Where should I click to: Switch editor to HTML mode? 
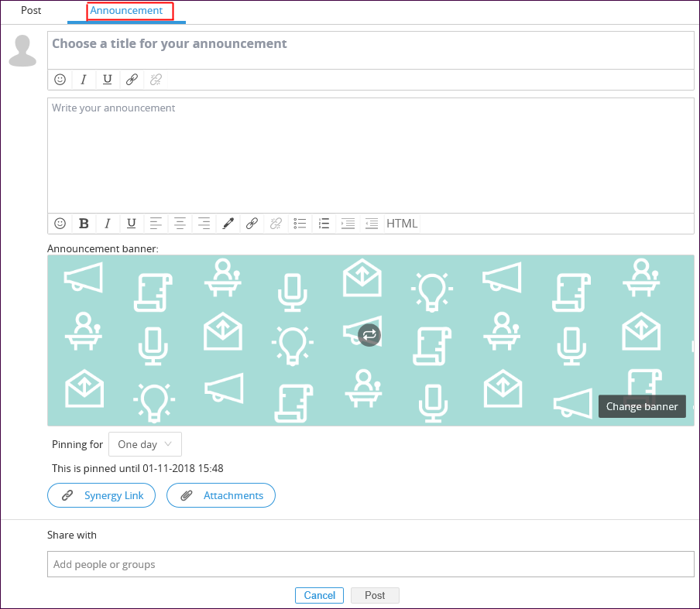click(x=402, y=224)
